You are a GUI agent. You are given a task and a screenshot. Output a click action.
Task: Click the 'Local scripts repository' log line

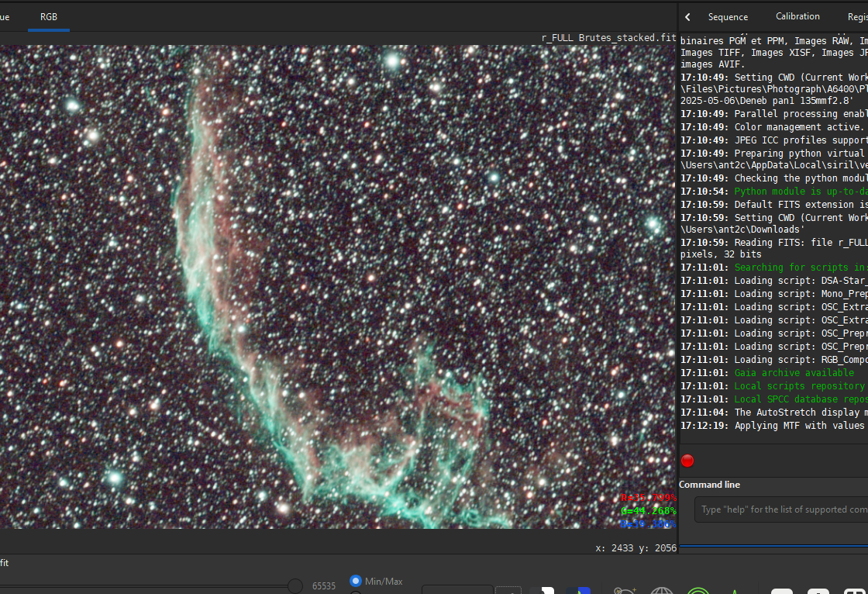[774, 386]
